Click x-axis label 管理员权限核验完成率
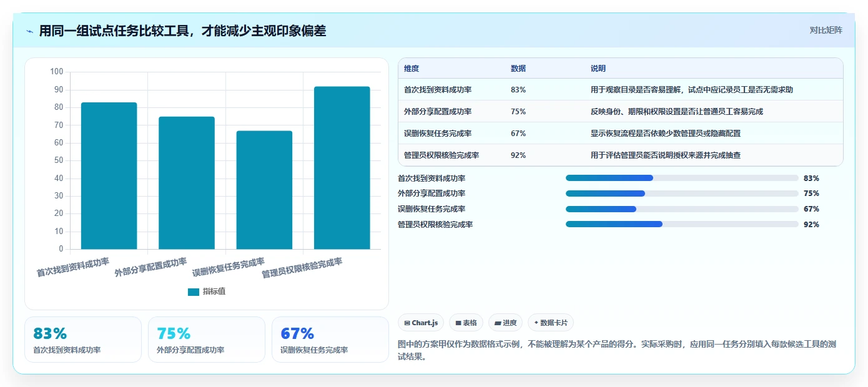868x387 pixels. 302,268
